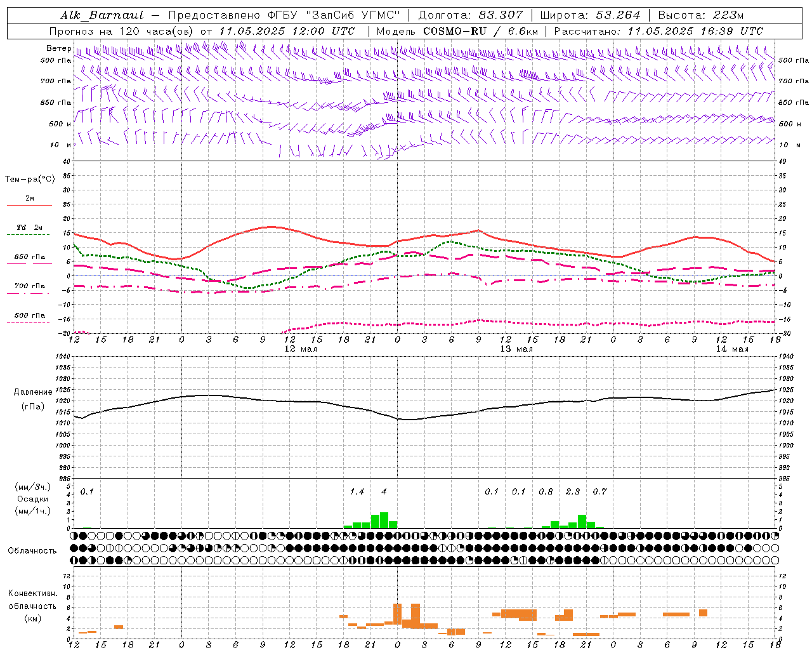
Task: Click the 'Облачность' cloudiness label
Action: (x=32, y=551)
